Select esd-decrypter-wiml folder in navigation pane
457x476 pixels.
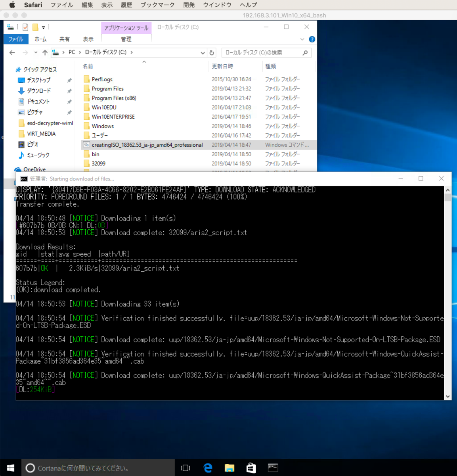pos(50,123)
